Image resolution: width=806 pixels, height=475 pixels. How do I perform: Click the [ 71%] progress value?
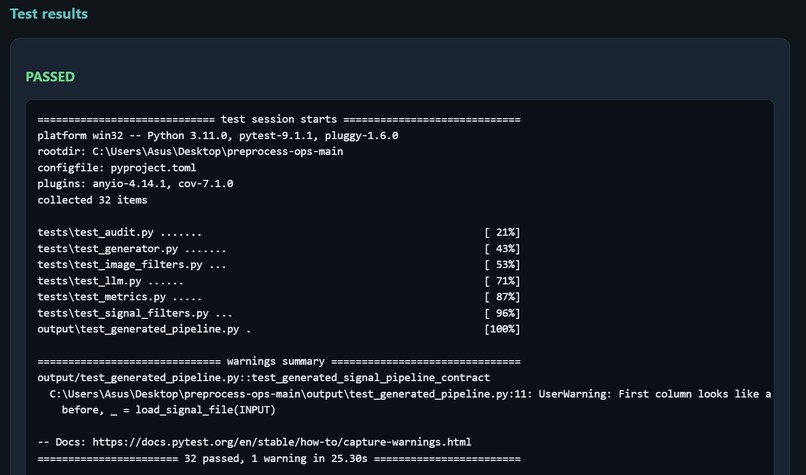(x=502, y=281)
